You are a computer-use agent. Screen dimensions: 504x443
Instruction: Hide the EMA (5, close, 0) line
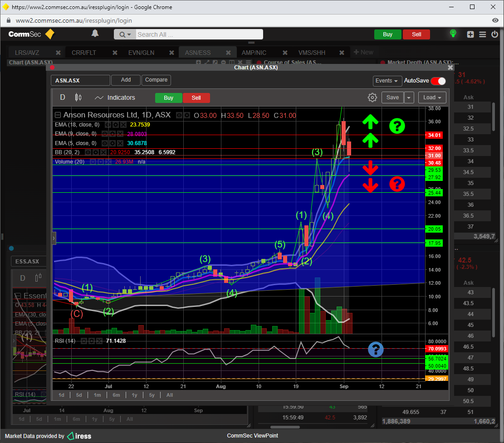coord(105,143)
